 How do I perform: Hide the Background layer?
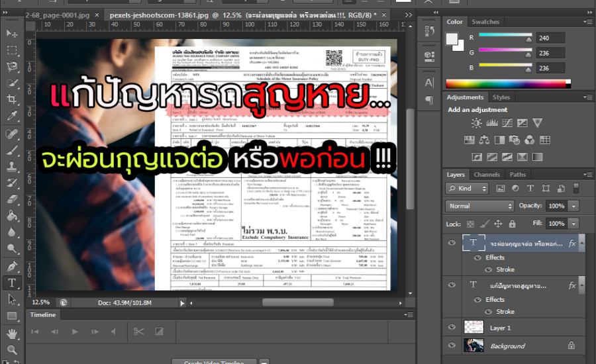(452, 345)
